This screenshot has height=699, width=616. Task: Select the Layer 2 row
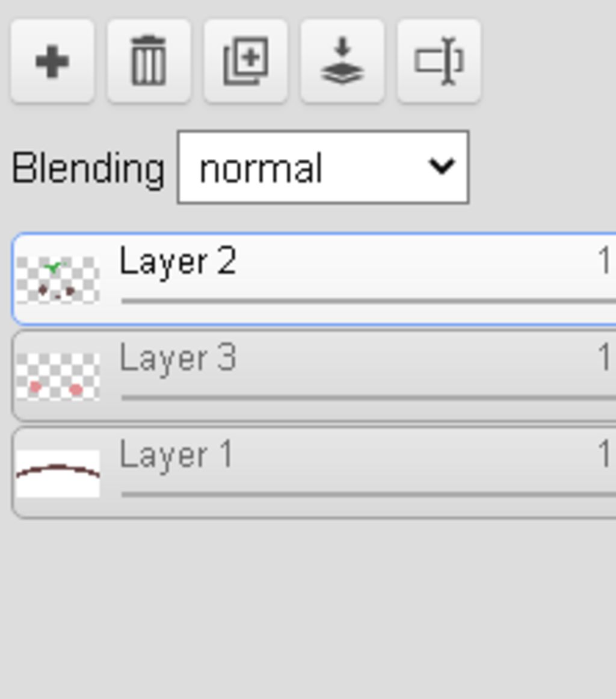pos(314,279)
